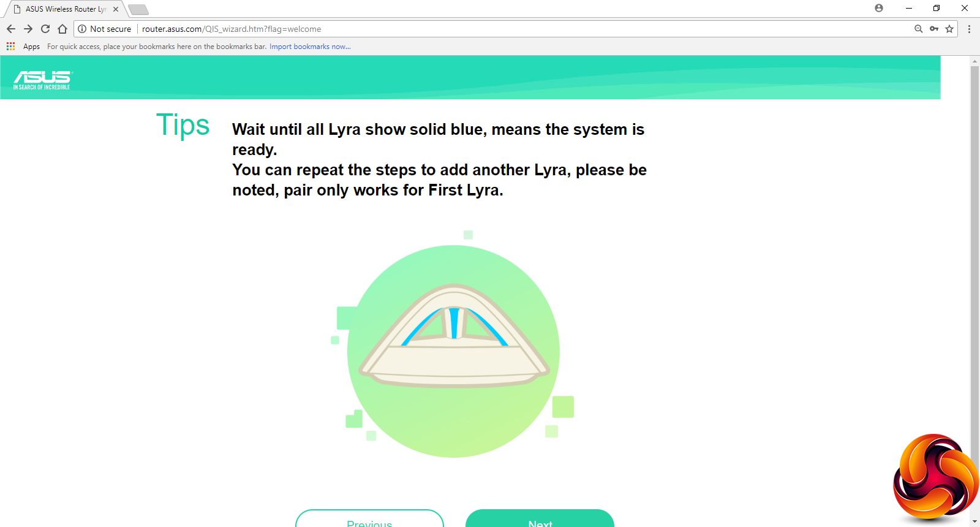The width and height of the screenshot is (980, 527).
Task: Close the ASUS Wireless Router tab
Action: click(x=116, y=9)
